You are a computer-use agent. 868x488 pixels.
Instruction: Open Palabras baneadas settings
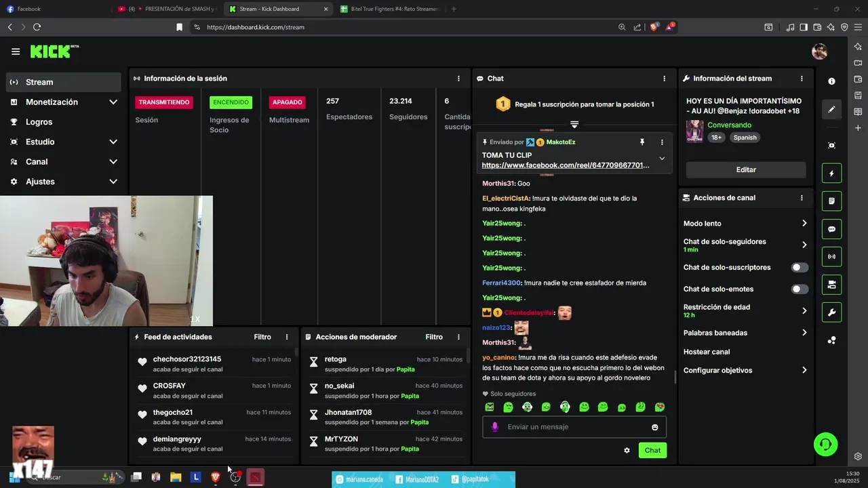(745, 333)
